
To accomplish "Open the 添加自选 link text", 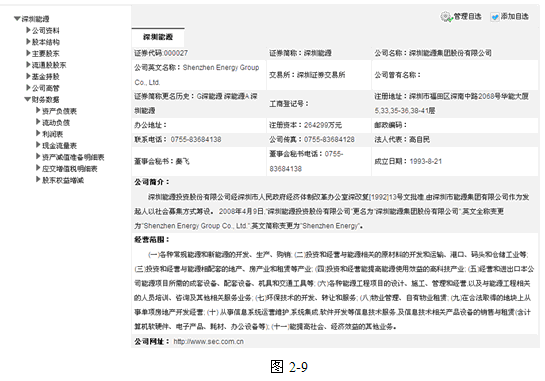I will tap(514, 16).
